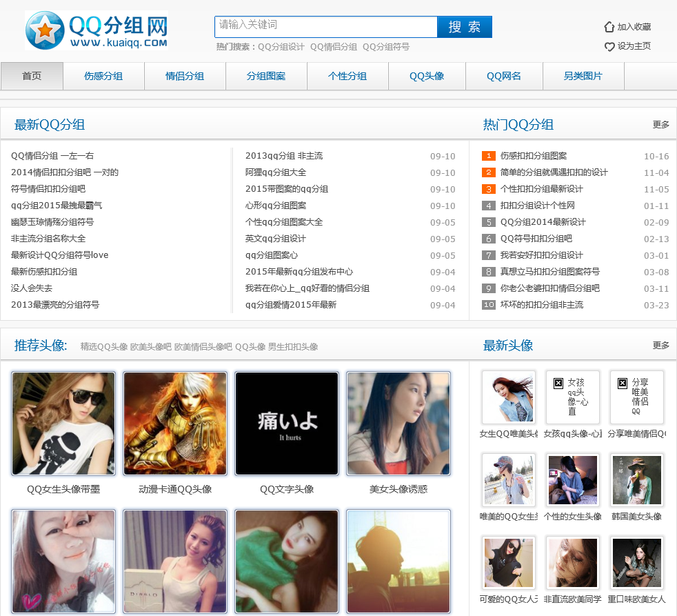Open the 首页 navigation tab

pos(32,76)
